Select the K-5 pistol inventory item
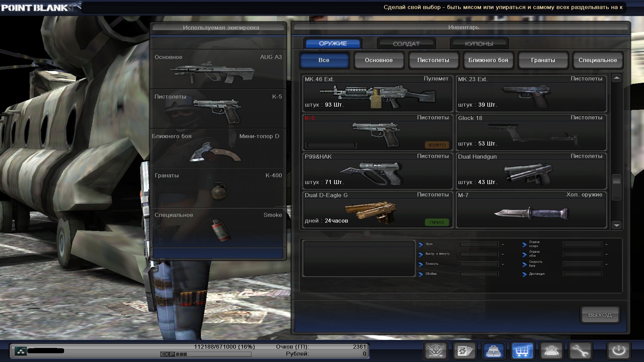 (x=378, y=132)
